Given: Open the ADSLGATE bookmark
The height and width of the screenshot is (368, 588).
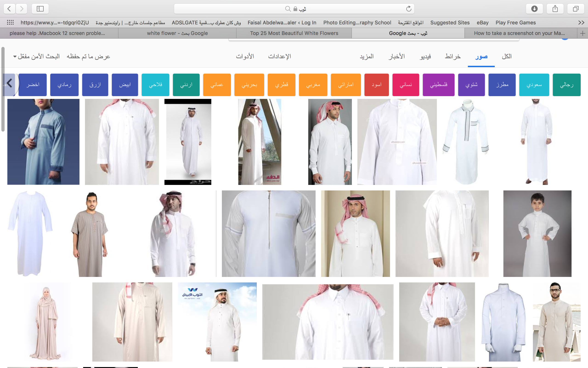Looking at the screenshot, I should (x=206, y=23).
